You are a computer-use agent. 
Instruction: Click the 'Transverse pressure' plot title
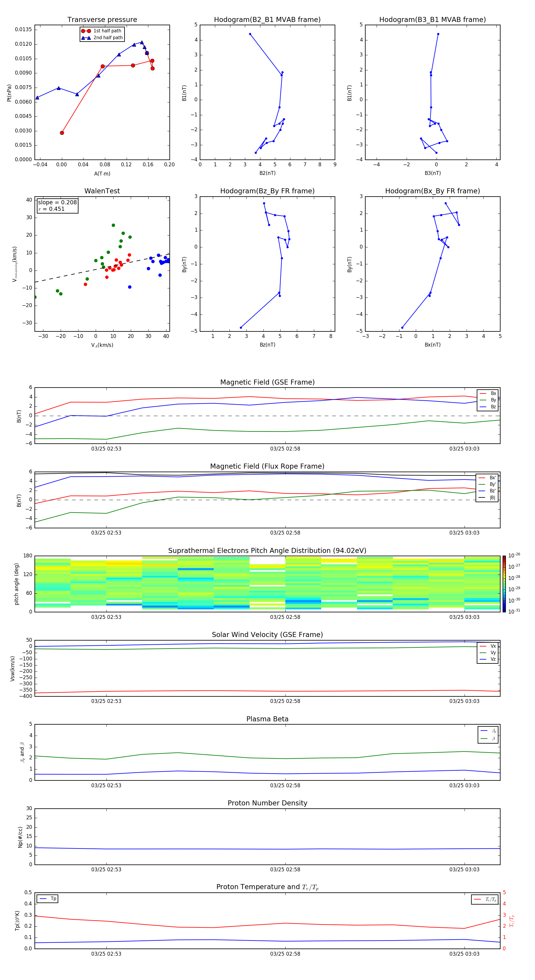(102, 19)
